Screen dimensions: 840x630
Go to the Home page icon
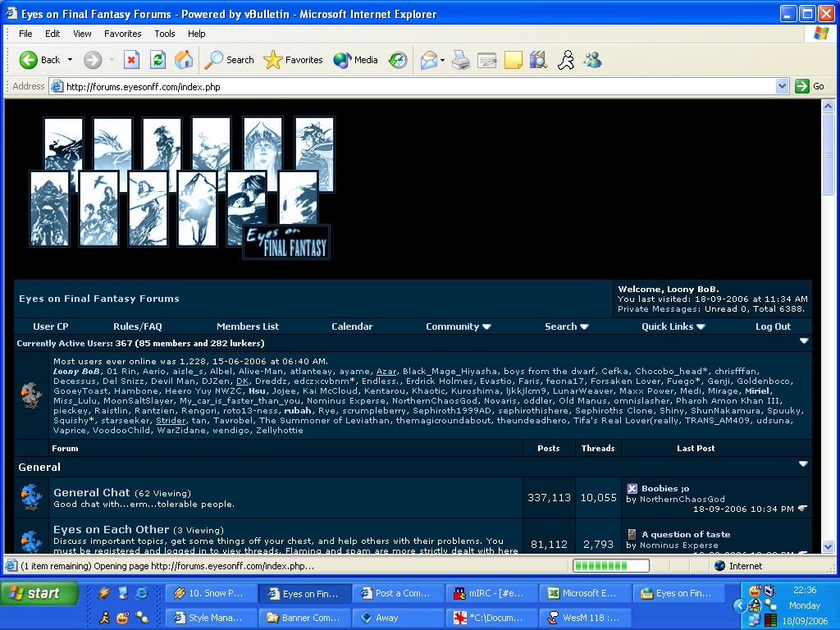click(184, 59)
